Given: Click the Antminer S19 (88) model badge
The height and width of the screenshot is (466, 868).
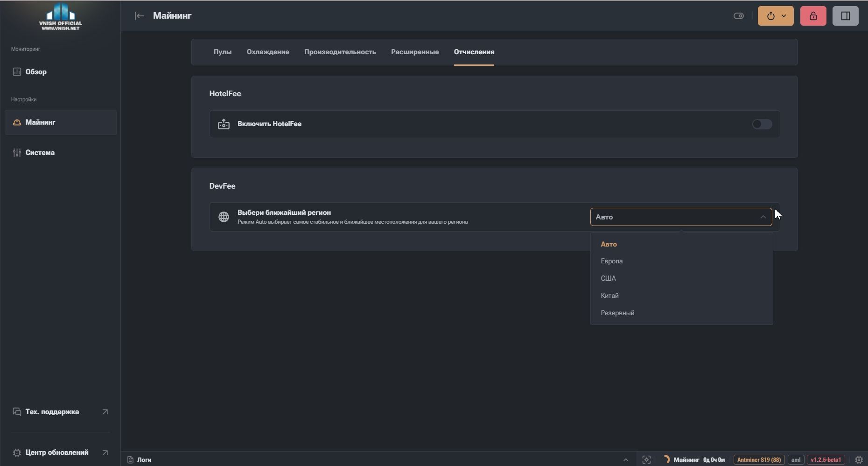Looking at the screenshot, I should (759, 460).
